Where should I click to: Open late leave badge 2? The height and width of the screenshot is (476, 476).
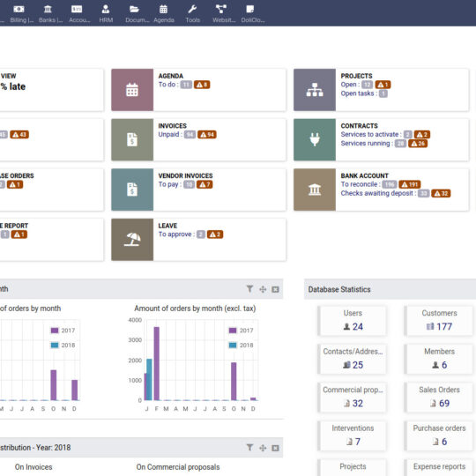pyautogui.click(x=215, y=234)
